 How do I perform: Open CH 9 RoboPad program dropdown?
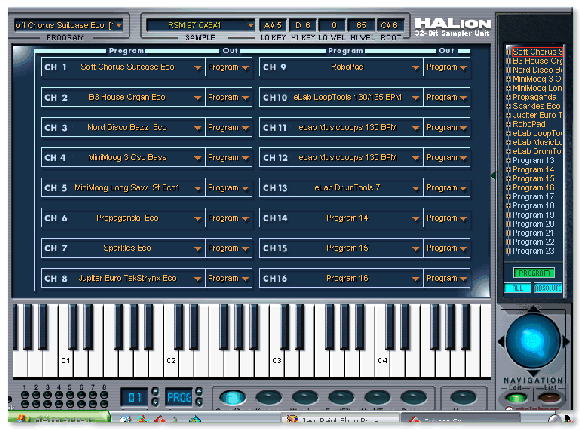(x=415, y=67)
